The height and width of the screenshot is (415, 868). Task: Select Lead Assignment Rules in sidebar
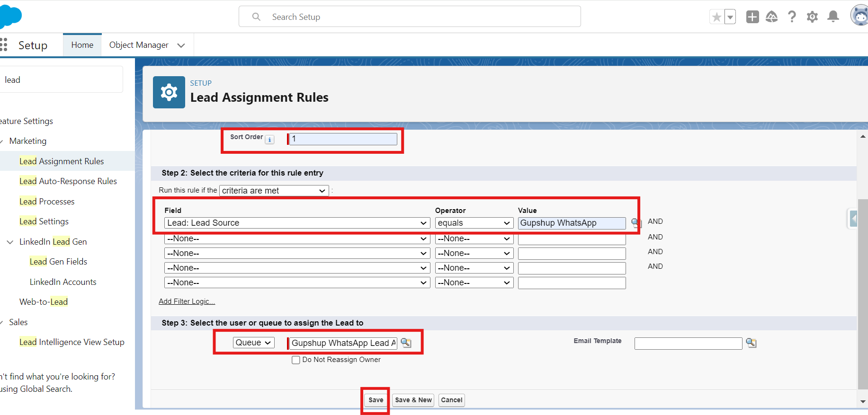pyautogui.click(x=62, y=161)
